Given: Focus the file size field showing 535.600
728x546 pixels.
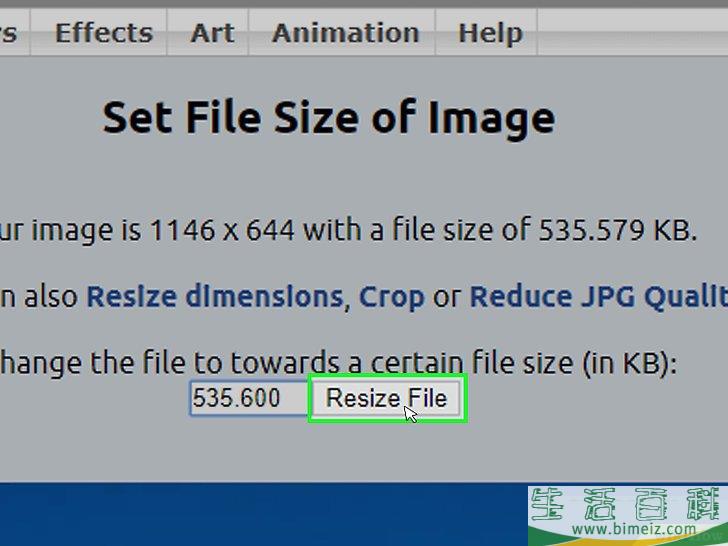Looking at the screenshot, I should pos(249,398).
